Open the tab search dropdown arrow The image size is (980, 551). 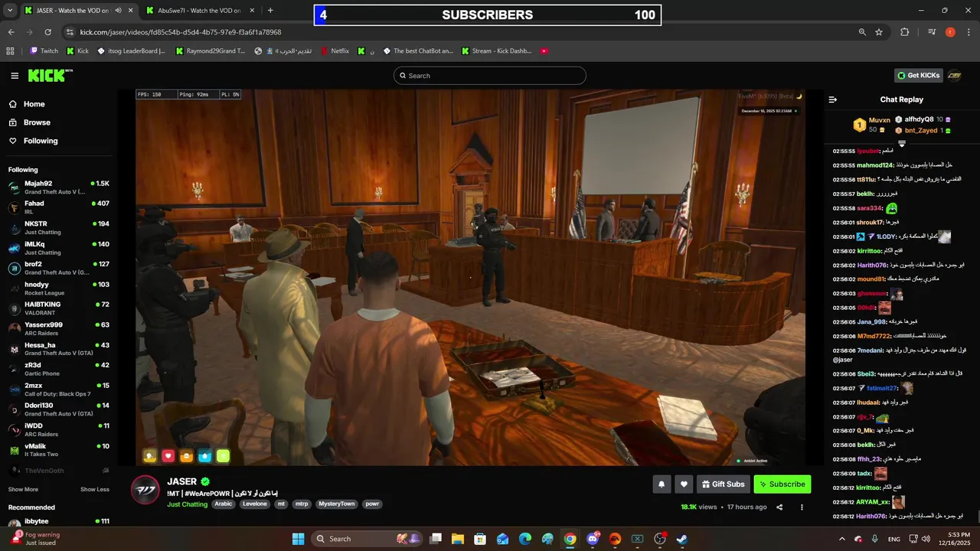point(8,11)
